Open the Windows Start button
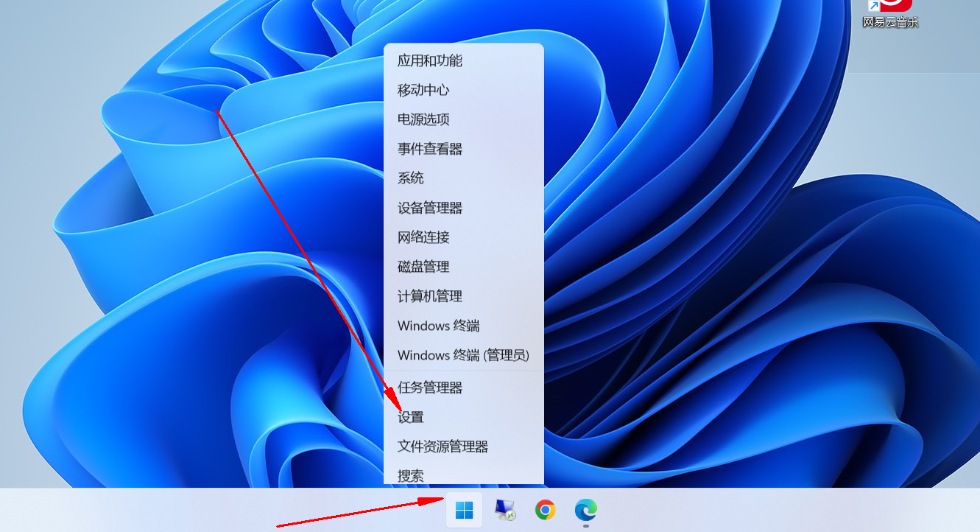980x532 pixels. point(464,510)
